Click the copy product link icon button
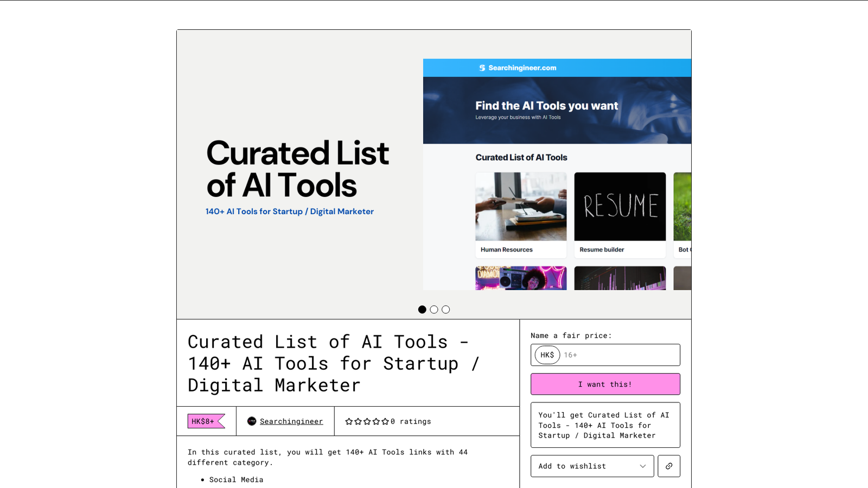 click(x=669, y=466)
